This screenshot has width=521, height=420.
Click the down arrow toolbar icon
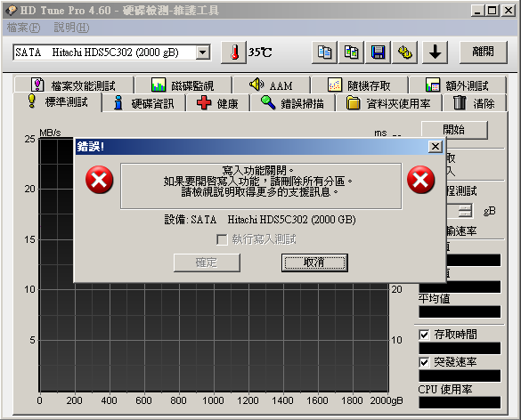coord(435,52)
